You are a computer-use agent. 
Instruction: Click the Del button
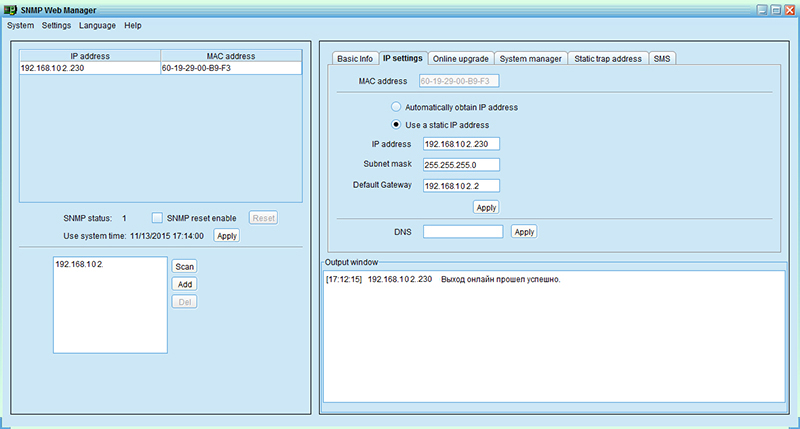(x=185, y=302)
